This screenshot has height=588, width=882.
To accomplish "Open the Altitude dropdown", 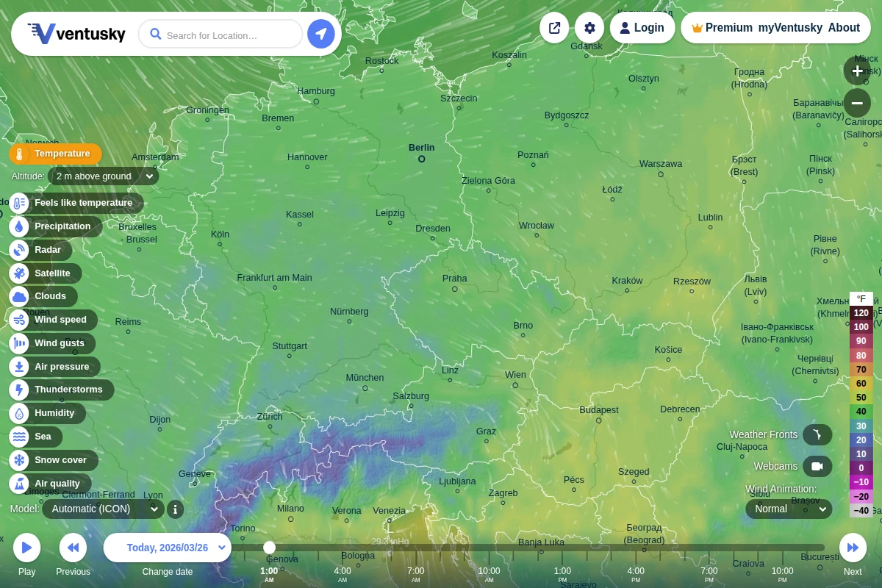I will (103, 176).
